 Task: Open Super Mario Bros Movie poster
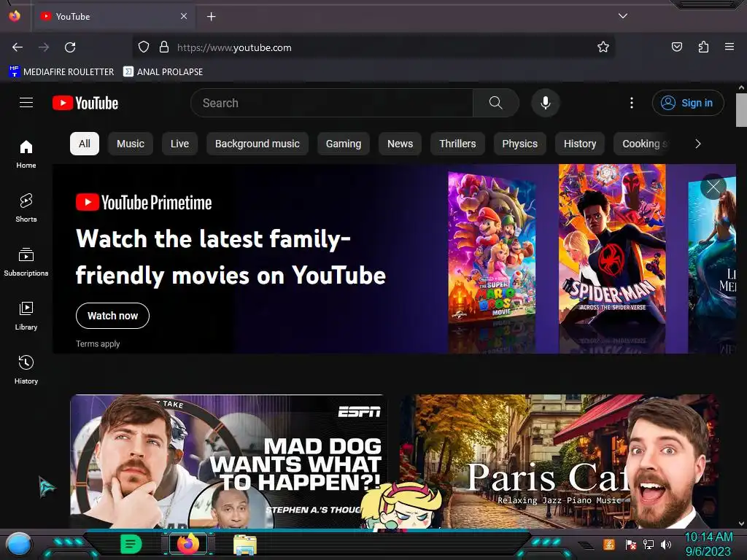click(492, 247)
